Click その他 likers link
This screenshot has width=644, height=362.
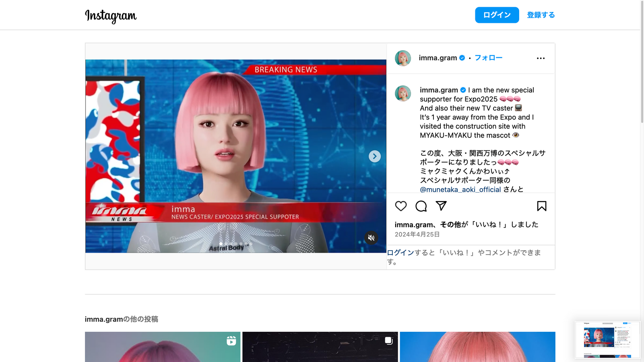point(450,224)
